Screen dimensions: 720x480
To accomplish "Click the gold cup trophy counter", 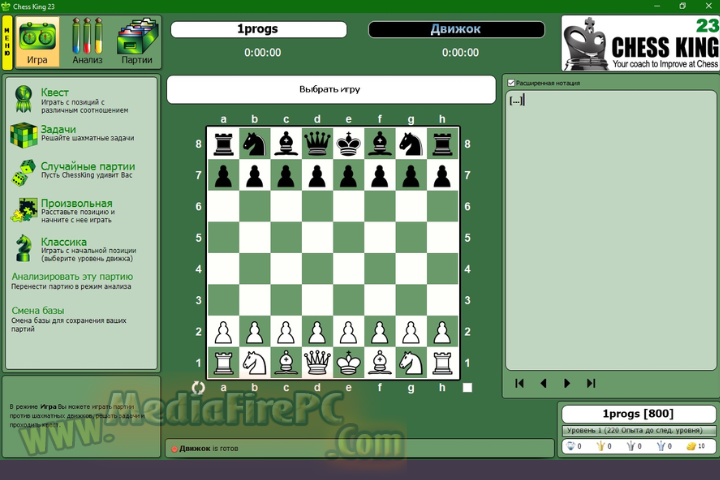I will (x=600, y=446).
